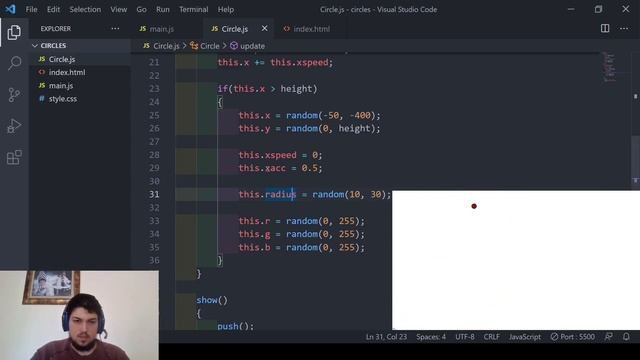Collapse the CIRCLES folder section

80,46
